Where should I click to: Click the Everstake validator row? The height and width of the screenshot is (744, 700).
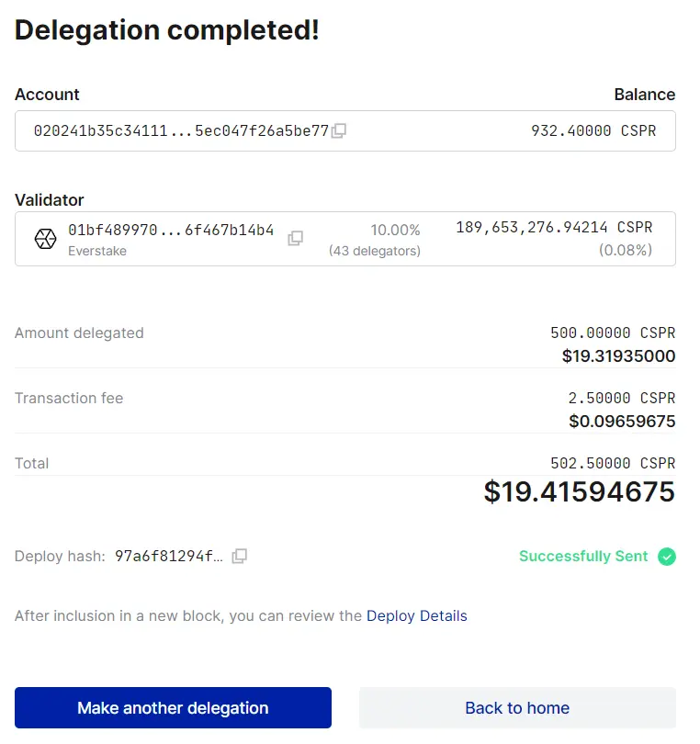(344, 238)
